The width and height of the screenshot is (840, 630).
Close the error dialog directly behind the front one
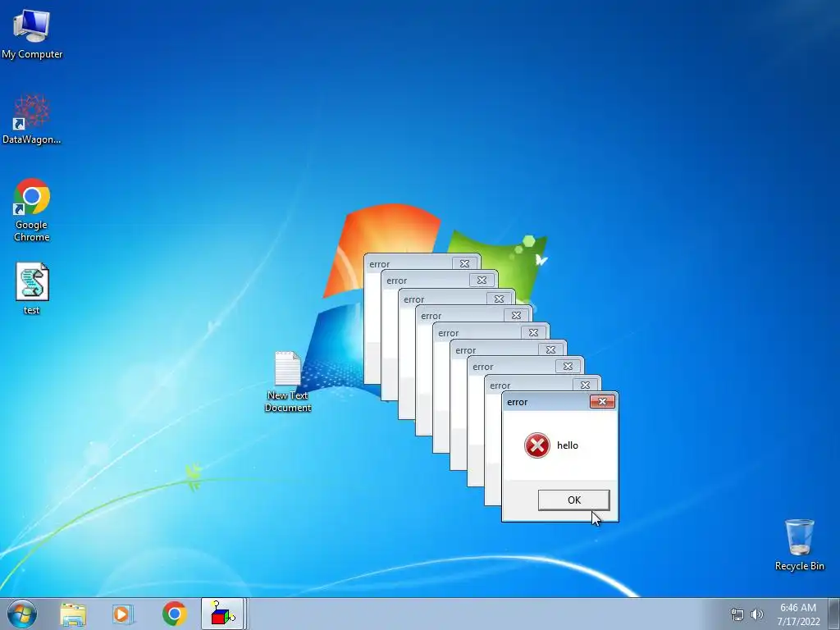pos(585,386)
